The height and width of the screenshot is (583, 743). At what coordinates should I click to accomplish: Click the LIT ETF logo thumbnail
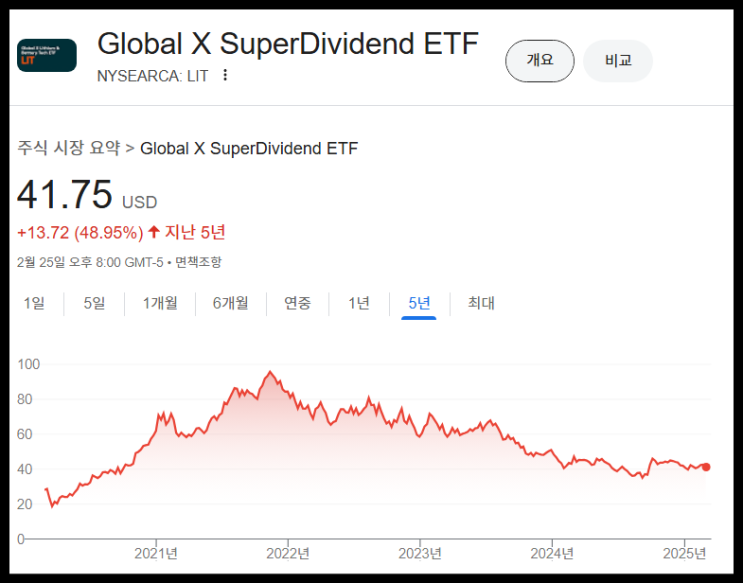point(46,55)
